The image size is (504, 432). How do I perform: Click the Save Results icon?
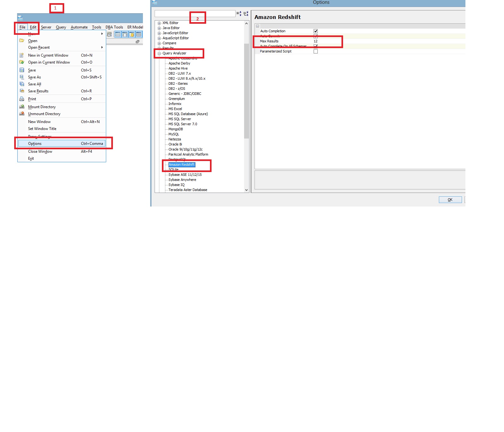pos(22,91)
